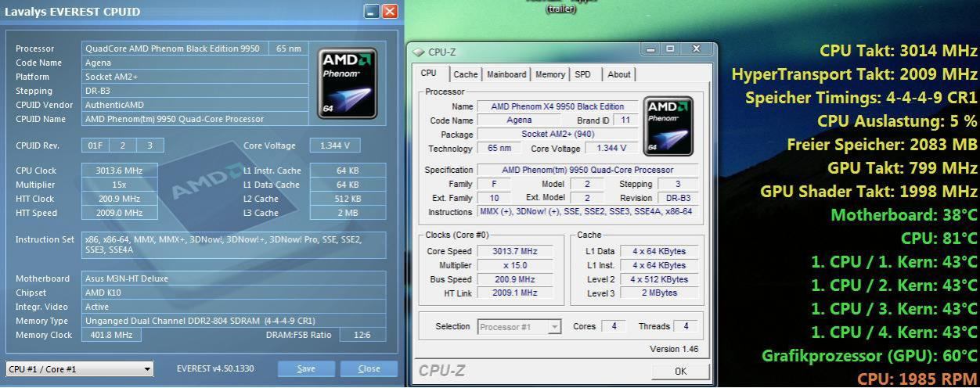Open the Mainboard tab in CPU-Z
Image resolution: width=980 pixels, height=388 pixels.
506,74
